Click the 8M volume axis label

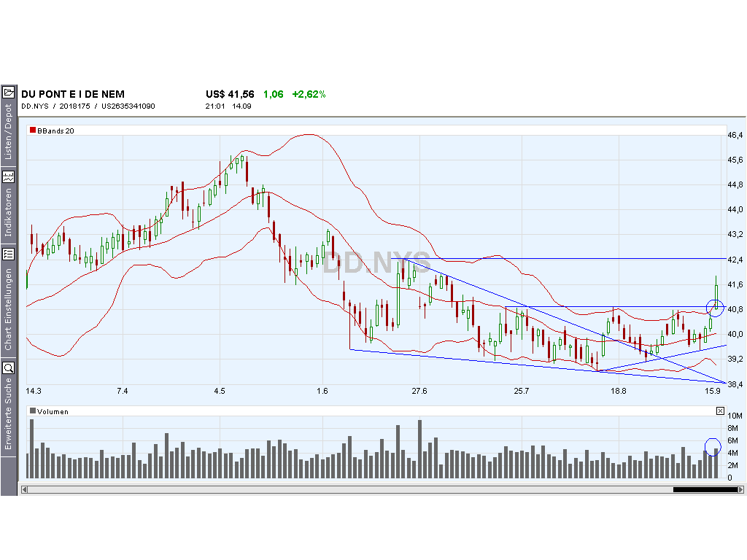click(x=733, y=428)
